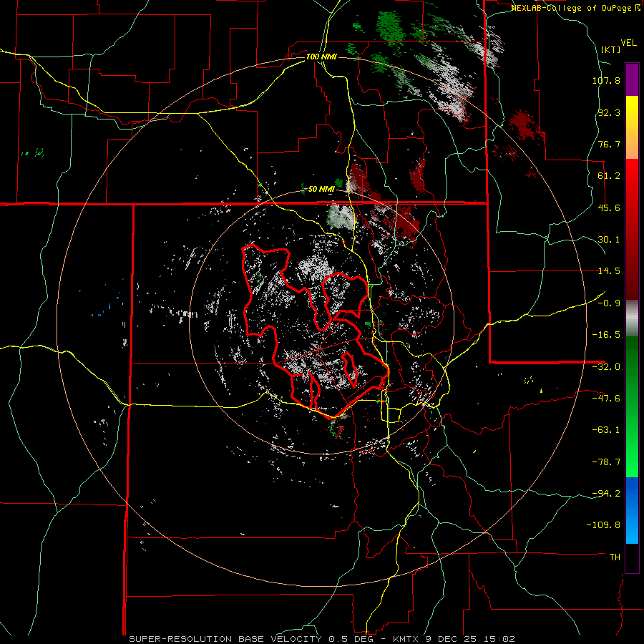Click the -78.7 velocity scale value

click(x=606, y=462)
